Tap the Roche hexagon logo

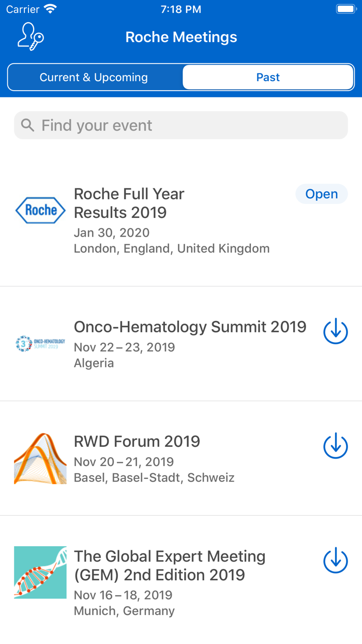40,210
